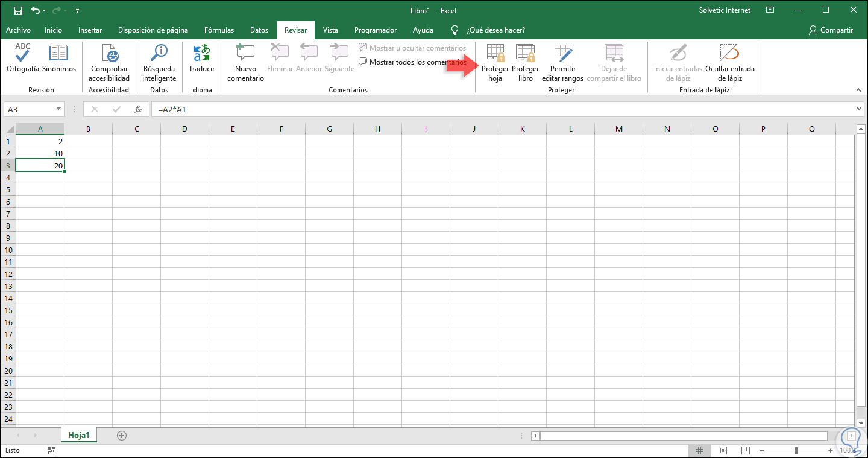Switch to the Fórmulas ribbon tab
This screenshot has height=458, width=868.
point(219,30)
